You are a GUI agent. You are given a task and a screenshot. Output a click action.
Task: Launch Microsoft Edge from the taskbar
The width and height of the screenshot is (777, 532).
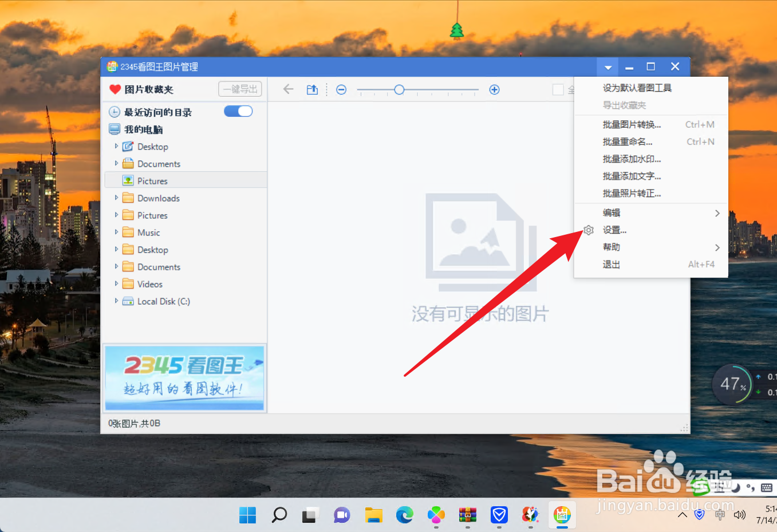click(405, 515)
